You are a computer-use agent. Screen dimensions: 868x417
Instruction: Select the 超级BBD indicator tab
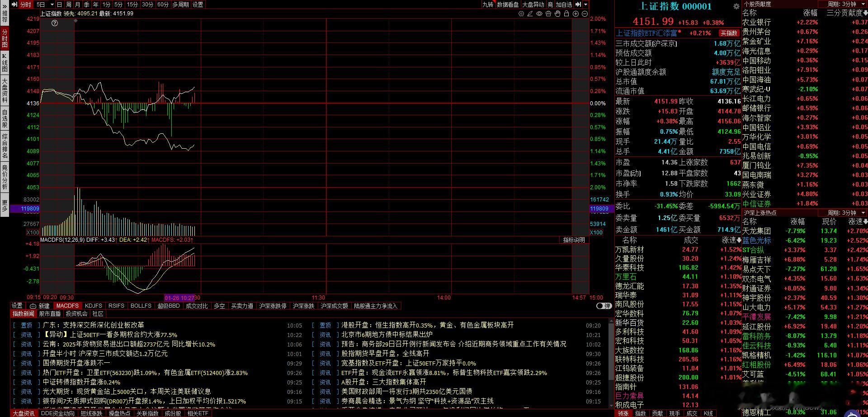pyautogui.click(x=169, y=306)
